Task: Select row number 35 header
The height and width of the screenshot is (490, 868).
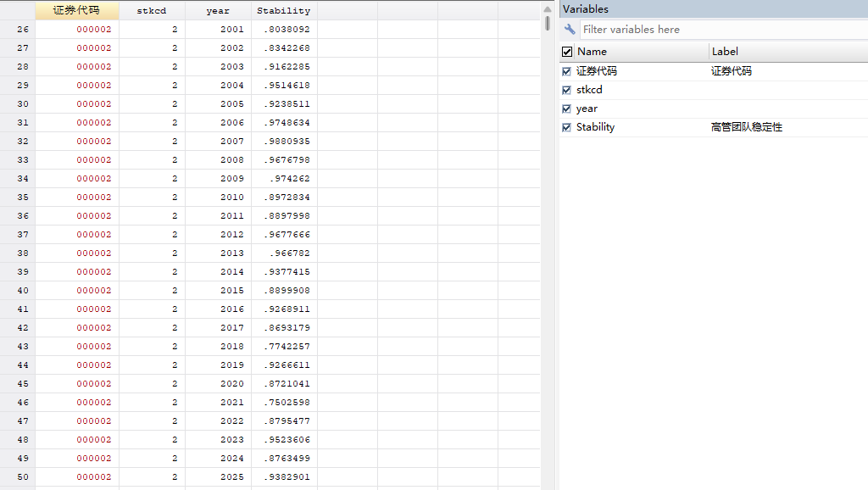Action: (18, 198)
